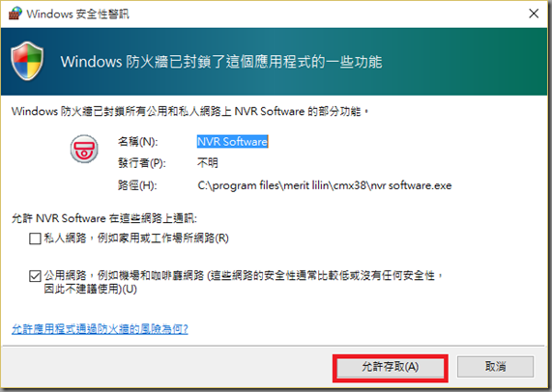Click the Windows security shield icon

click(27, 61)
